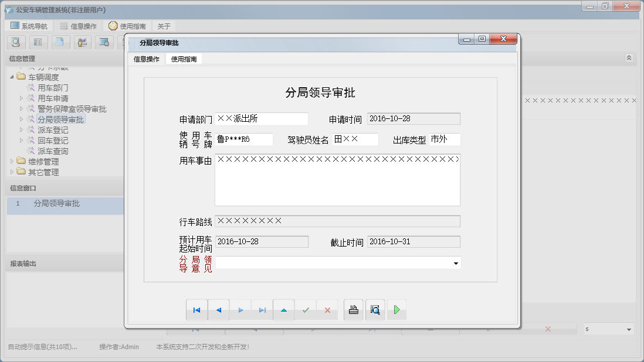644x362 pixels.
Task: Click the green run arrow in the dialog
Action: coord(396,310)
